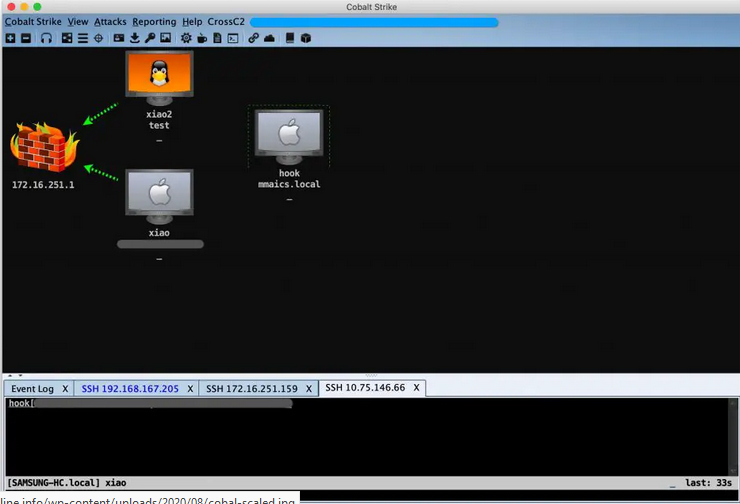Viewport: 740px width, 504px height.
Task: Open the CrossC2 menu
Action: tap(226, 22)
